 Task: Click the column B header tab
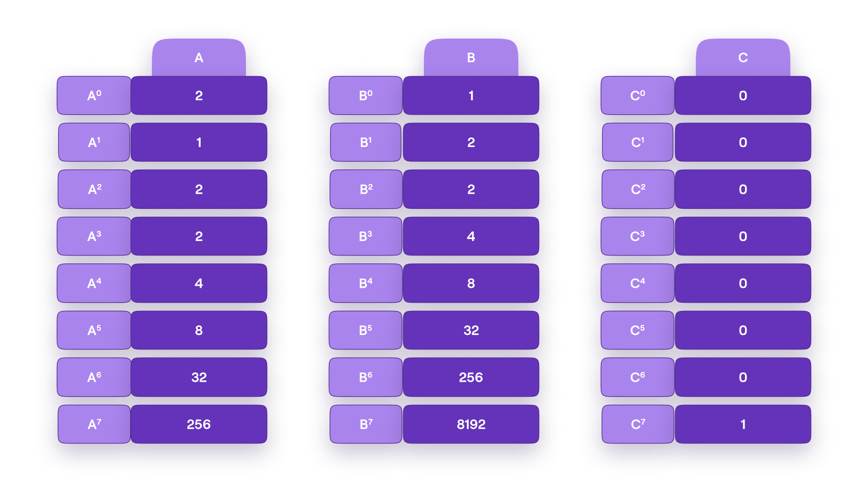click(x=471, y=58)
